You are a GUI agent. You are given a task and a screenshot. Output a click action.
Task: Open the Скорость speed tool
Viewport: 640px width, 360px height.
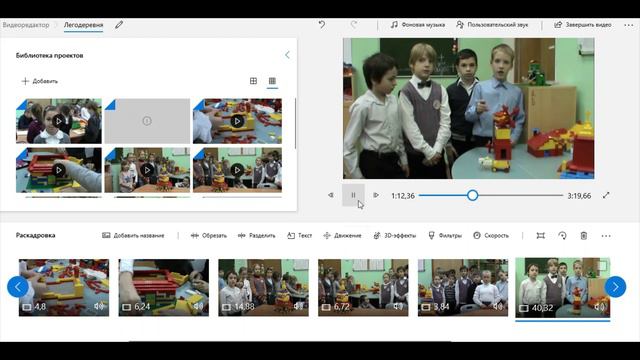(491, 236)
